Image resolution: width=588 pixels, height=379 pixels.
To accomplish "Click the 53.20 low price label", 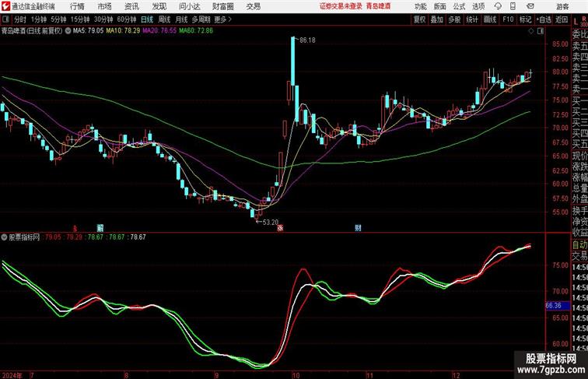I will [271, 222].
